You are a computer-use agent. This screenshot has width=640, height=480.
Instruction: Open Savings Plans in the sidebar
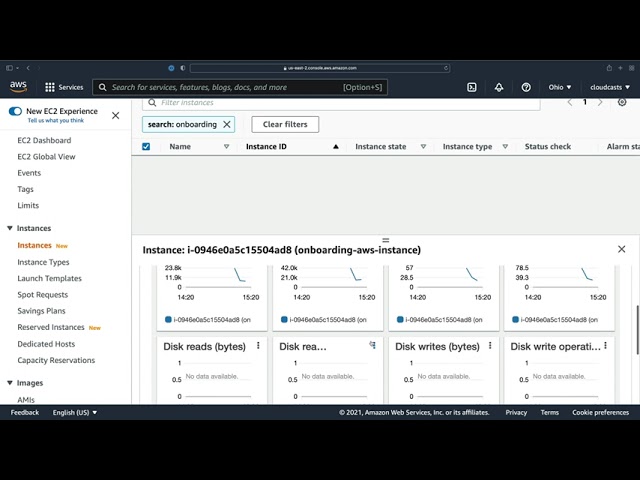41,311
